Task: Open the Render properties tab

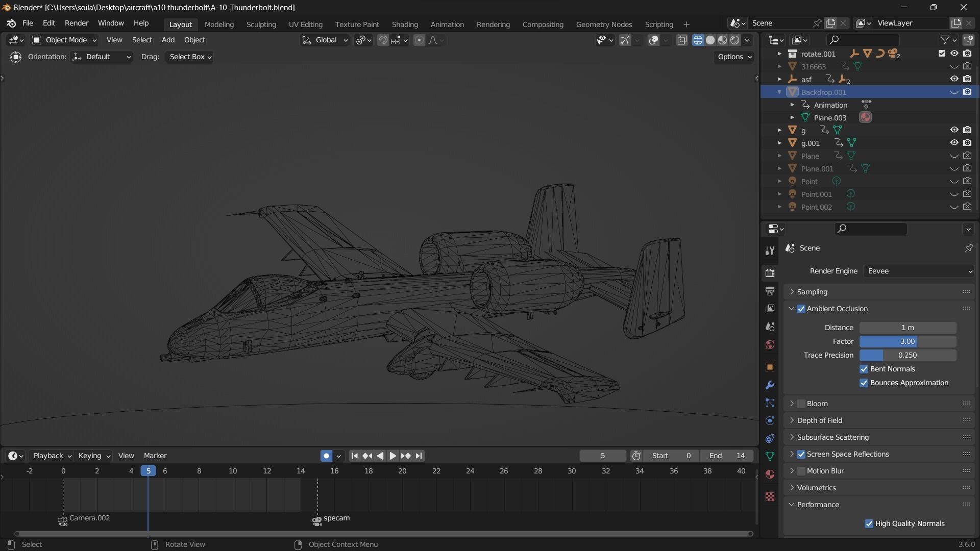Action: pos(770,273)
